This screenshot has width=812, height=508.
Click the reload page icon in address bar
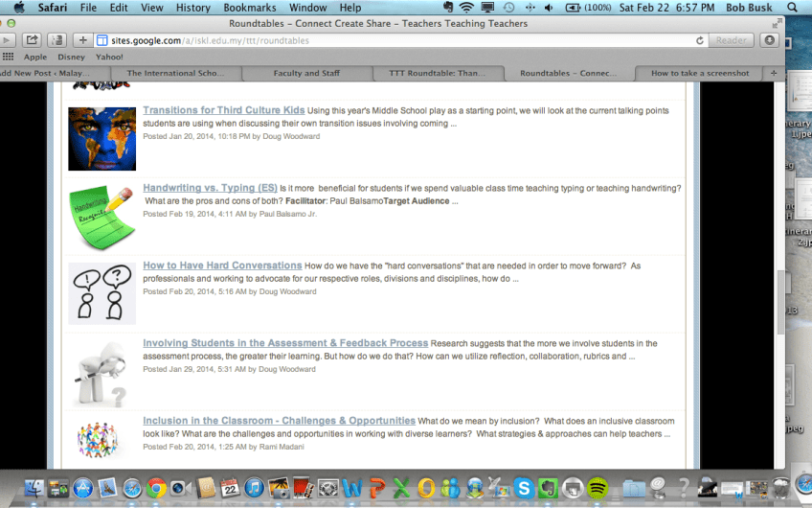pos(700,40)
